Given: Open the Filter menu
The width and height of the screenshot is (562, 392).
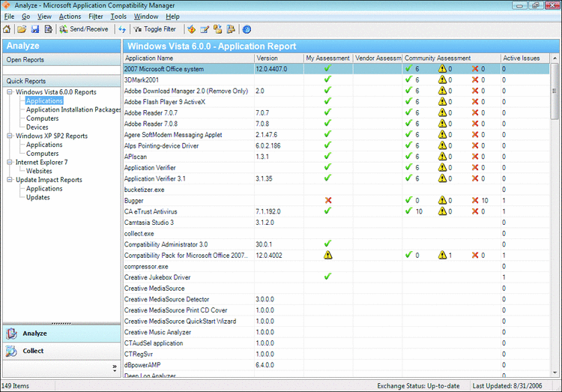Looking at the screenshot, I should click(96, 16).
